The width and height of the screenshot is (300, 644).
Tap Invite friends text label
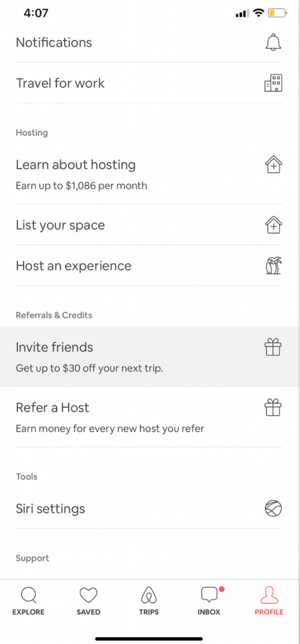click(54, 347)
